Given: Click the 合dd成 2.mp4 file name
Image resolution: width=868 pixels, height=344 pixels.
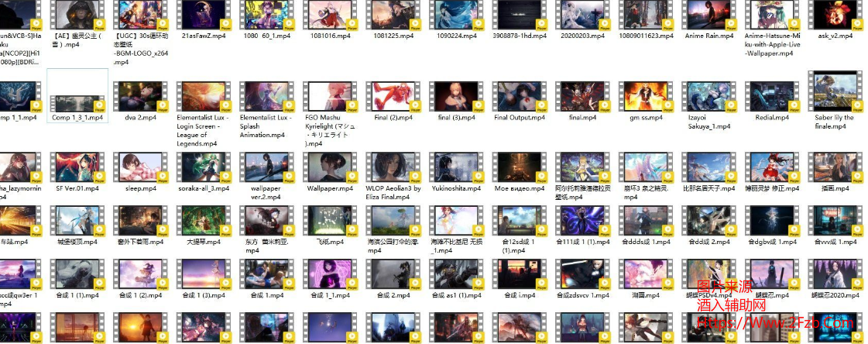Looking at the screenshot, I should (x=710, y=242).
